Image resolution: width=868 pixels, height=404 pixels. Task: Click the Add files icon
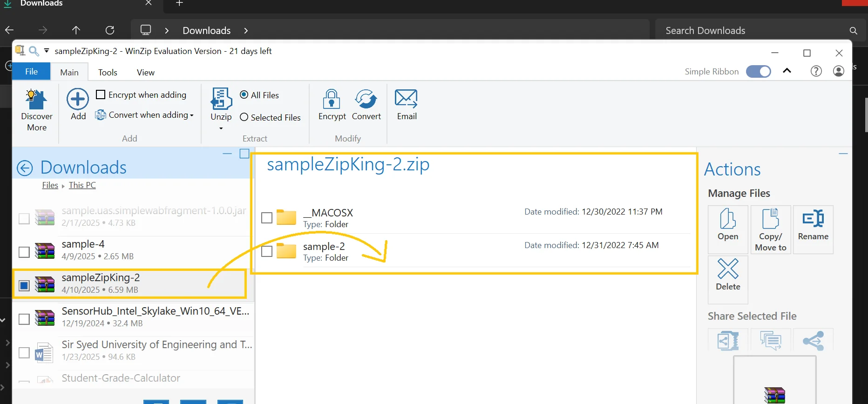[x=78, y=99]
